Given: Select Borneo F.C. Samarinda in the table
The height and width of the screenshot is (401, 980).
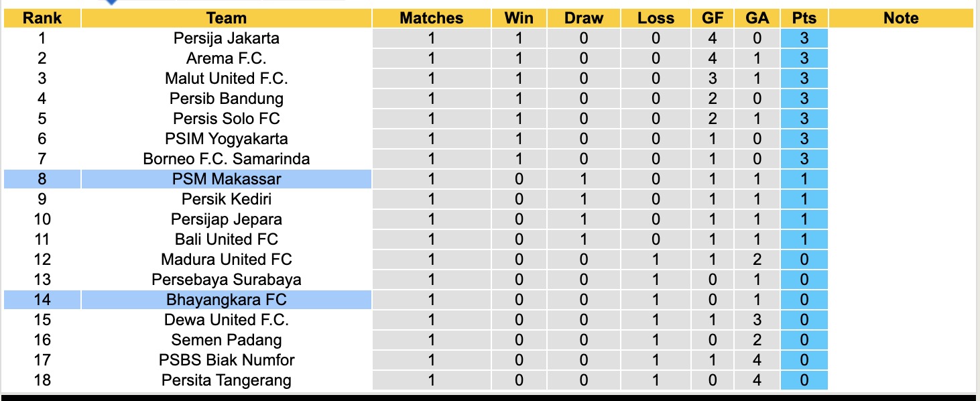Looking at the screenshot, I should pyautogui.click(x=227, y=159).
